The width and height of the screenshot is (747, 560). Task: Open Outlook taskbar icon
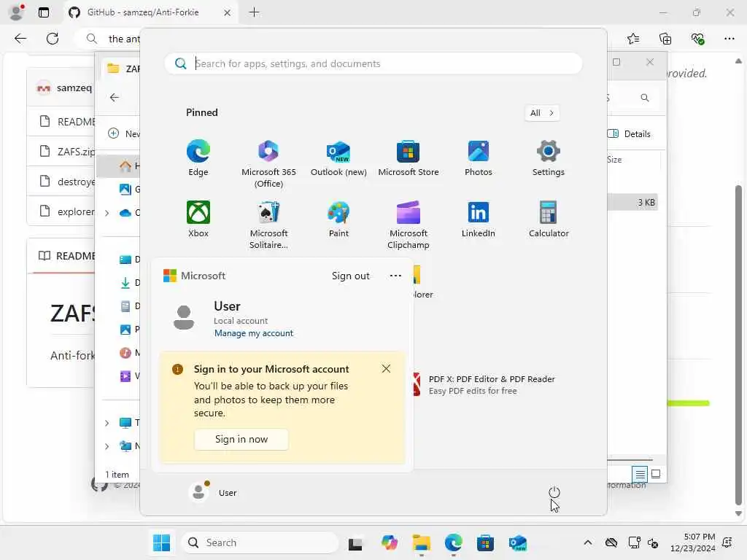pyautogui.click(x=517, y=542)
